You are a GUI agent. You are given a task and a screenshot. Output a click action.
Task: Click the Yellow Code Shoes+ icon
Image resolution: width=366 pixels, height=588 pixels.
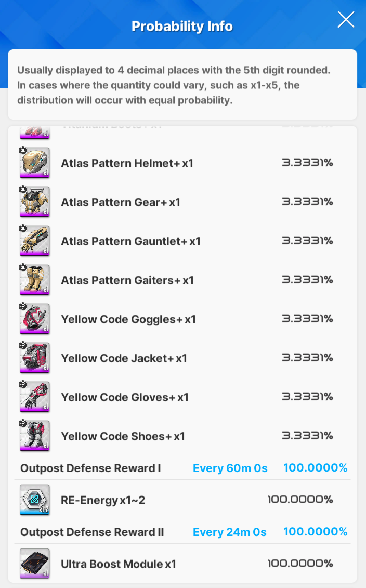[x=35, y=436]
